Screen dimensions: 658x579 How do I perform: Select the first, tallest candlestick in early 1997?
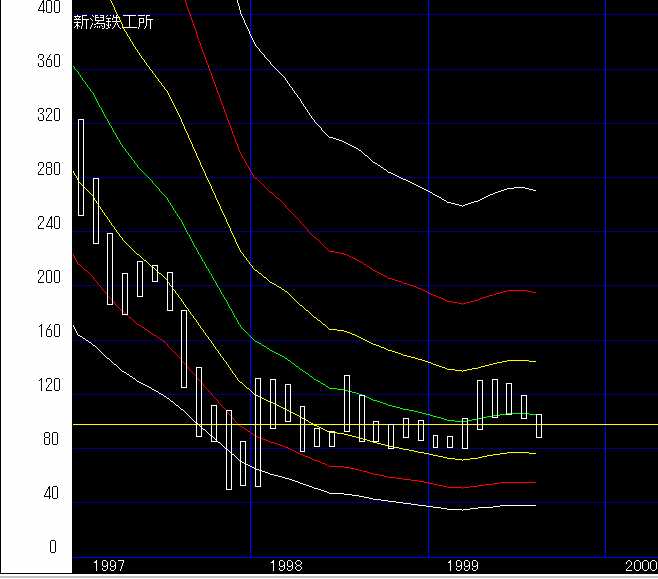pos(81,167)
